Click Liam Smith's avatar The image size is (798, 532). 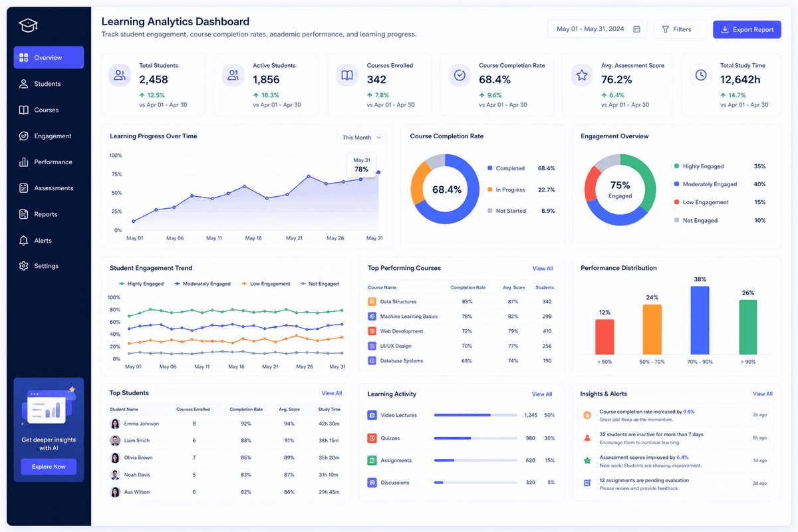point(115,440)
